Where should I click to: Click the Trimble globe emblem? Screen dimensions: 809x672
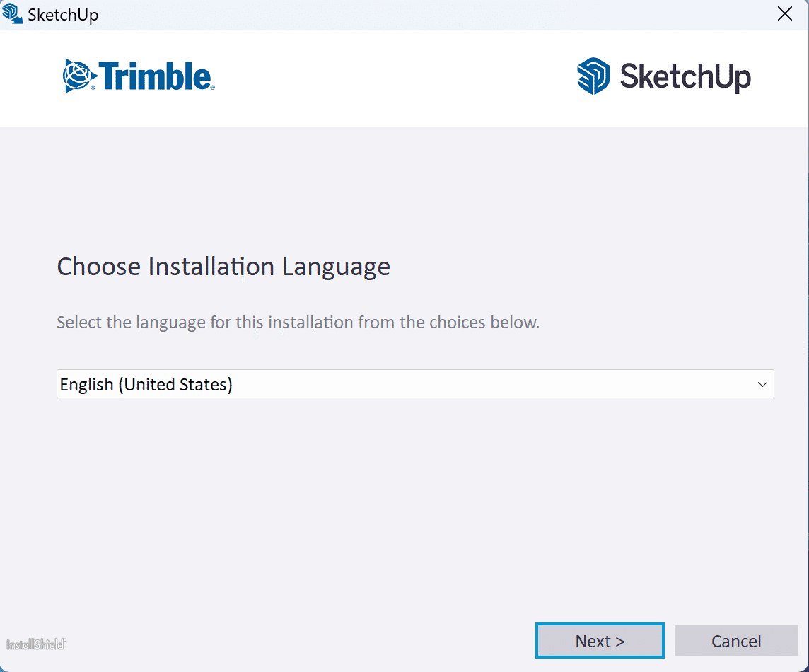pos(77,76)
